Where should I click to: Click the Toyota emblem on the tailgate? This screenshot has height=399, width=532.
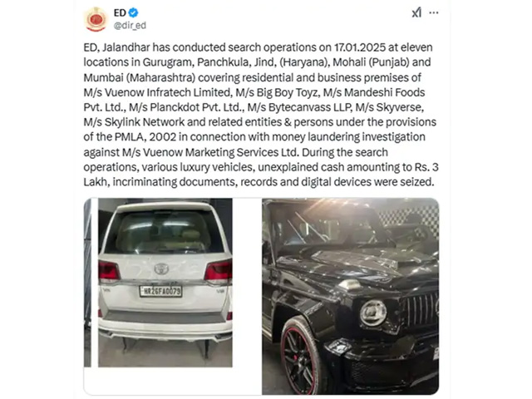161,269
